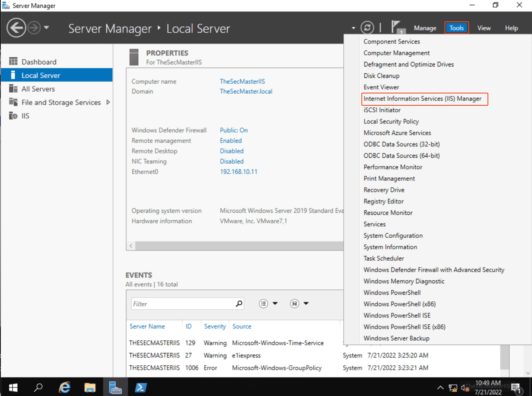
Task: Click the events list vertical scrollbar
Action: tap(505, 357)
